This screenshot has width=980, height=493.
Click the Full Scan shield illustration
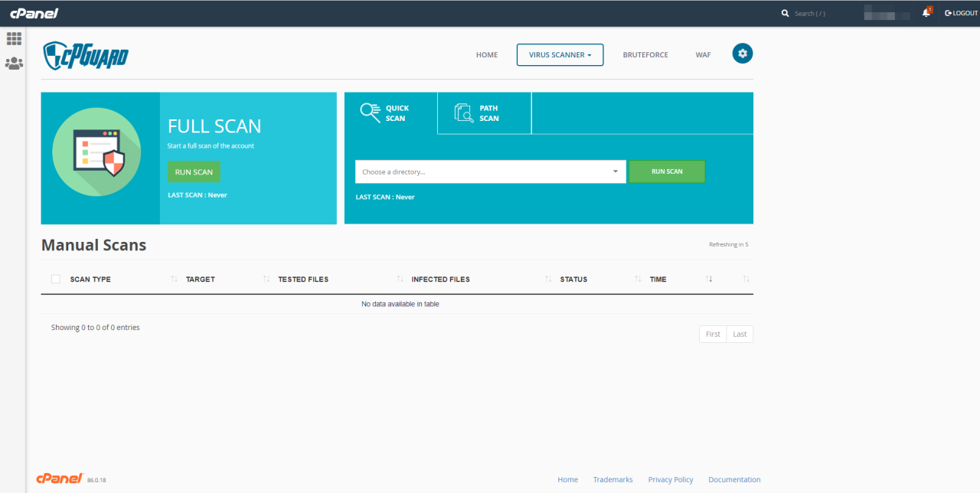pyautogui.click(x=96, y=152)
